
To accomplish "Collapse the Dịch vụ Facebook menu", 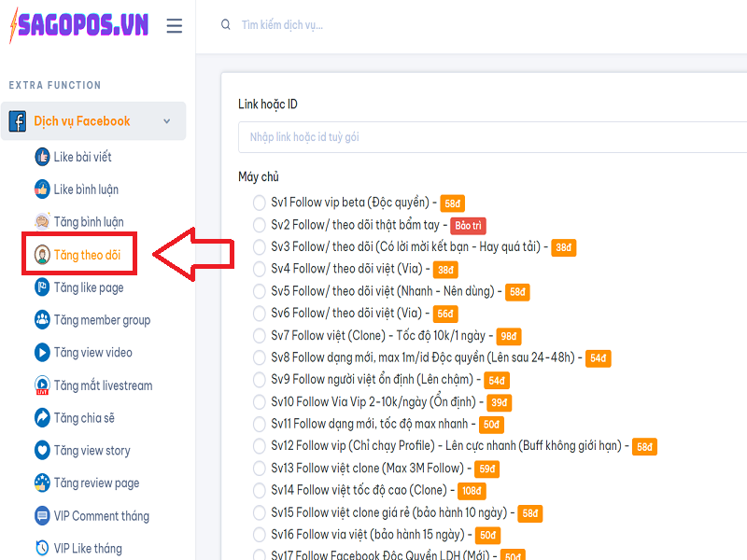I will pos(166,121).
